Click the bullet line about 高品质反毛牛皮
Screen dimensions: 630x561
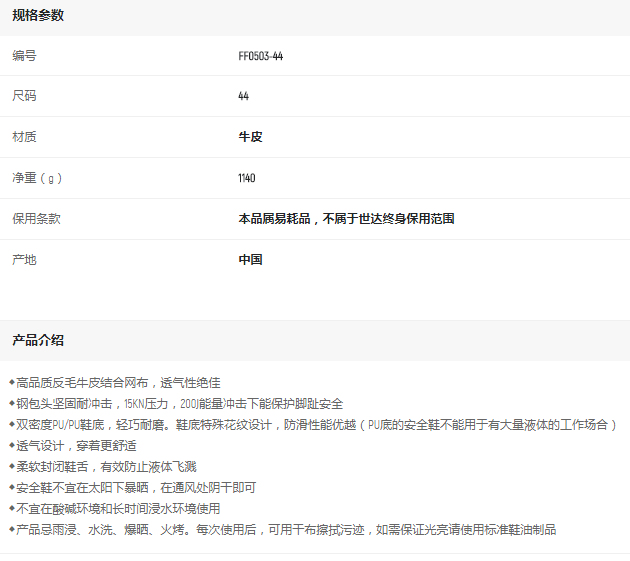click(x=118, y=382)
